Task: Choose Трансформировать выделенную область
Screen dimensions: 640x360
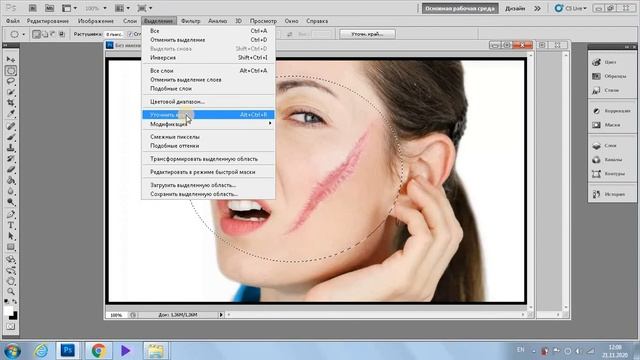Action: pyautogui.click(x=208, y=159)
